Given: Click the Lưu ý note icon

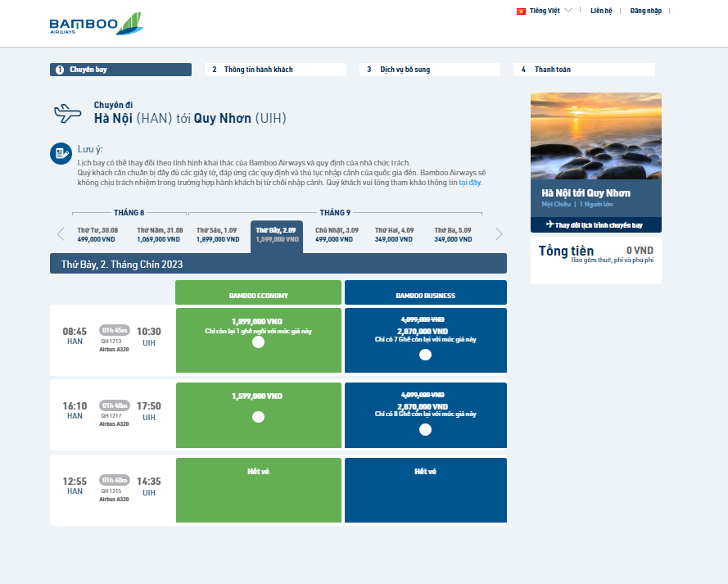Looking at the screenshot, I should 61,153.
